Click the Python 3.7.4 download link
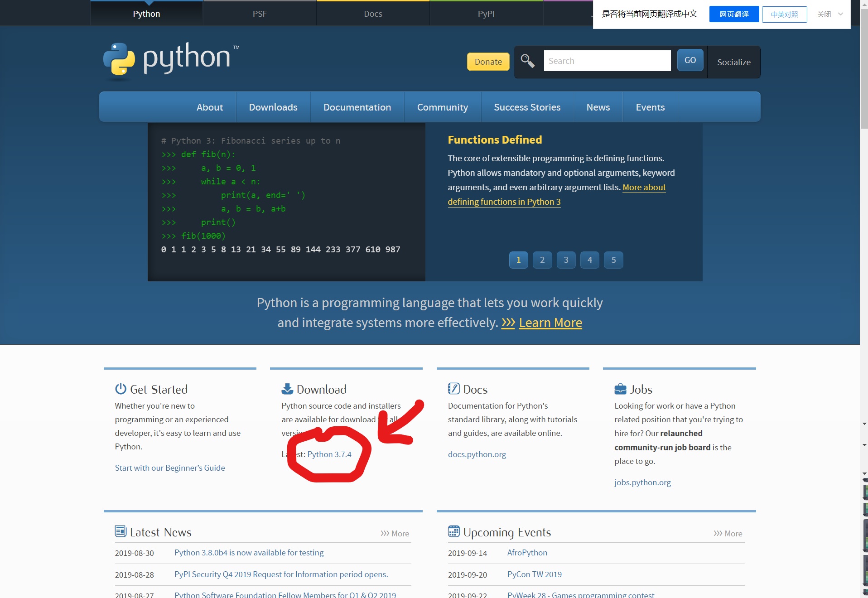Image resolution: width=868 pixels, height=598 pixels. click(x=329, y=454)
